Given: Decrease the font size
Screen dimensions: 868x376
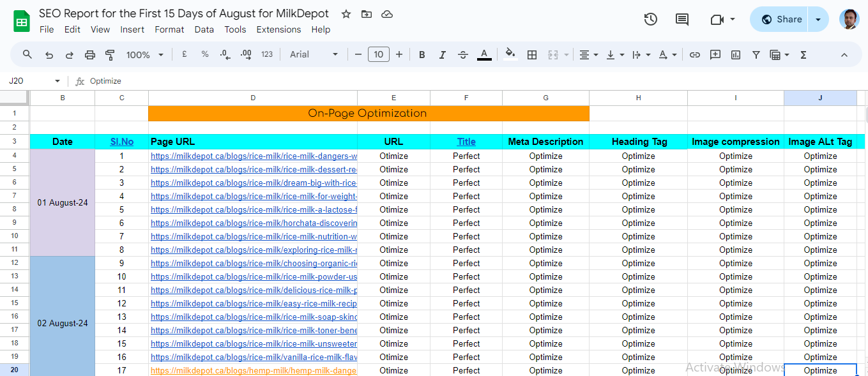Looking at the screenshot, I should pos(358,55).
